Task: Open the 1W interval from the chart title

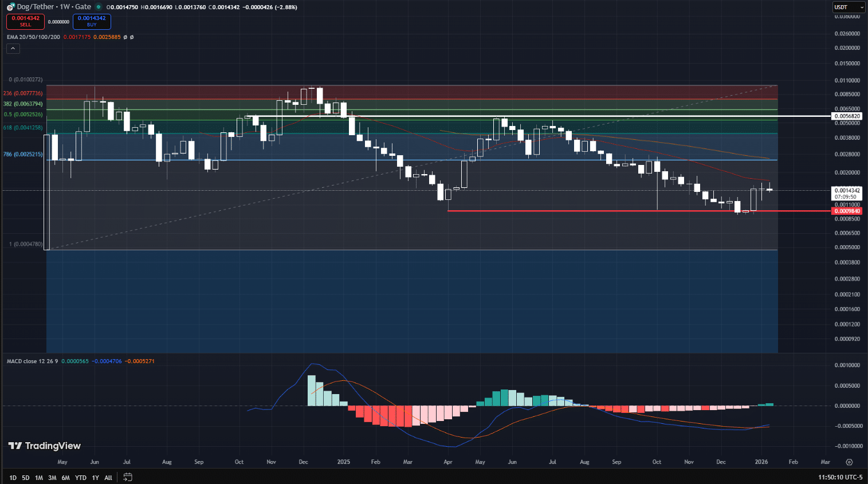Action: (66, 7)
